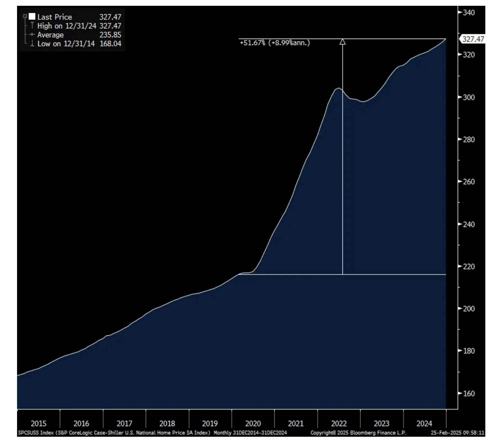The width and height of the screenshot is (494, 448).
Task: Click the 327.47 last price axis flag
Action: point(472,39)
